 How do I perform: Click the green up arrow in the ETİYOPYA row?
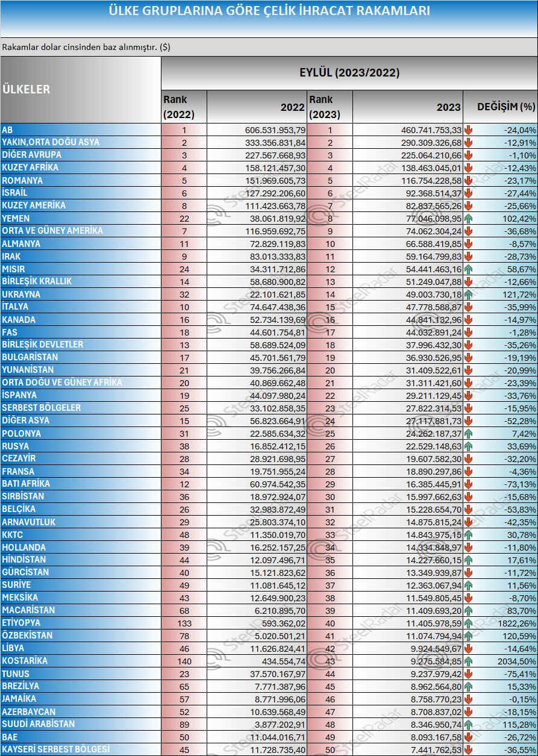pyautogui.click(x=469, y=623)
